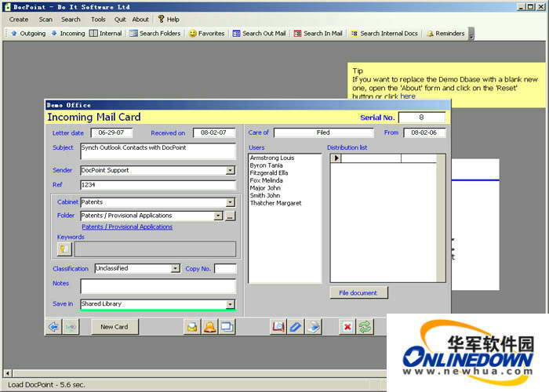Open the Folder dropdown arrow

tap(218, 216)
